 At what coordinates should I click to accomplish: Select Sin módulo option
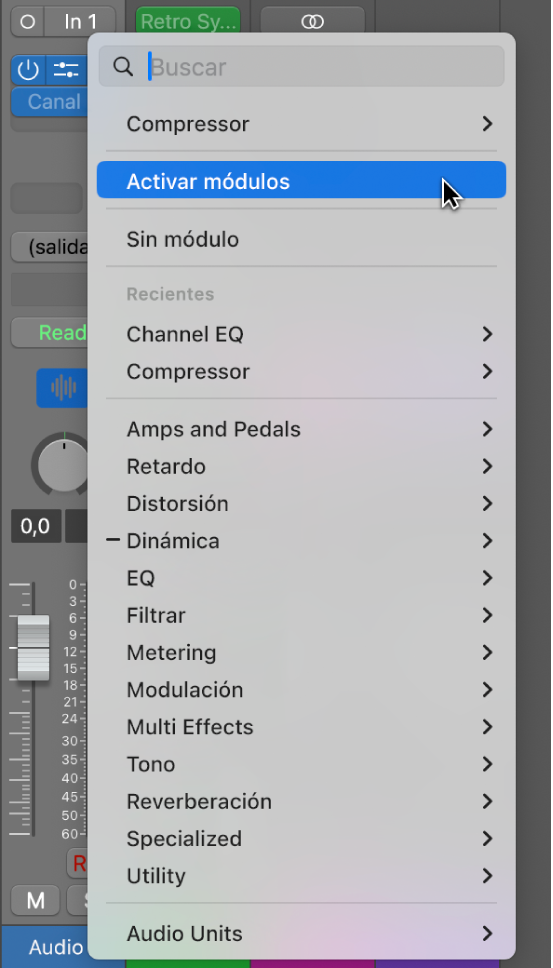301,239
